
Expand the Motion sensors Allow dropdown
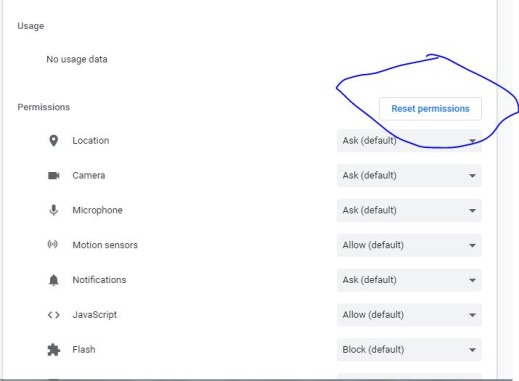coord(409,245)
